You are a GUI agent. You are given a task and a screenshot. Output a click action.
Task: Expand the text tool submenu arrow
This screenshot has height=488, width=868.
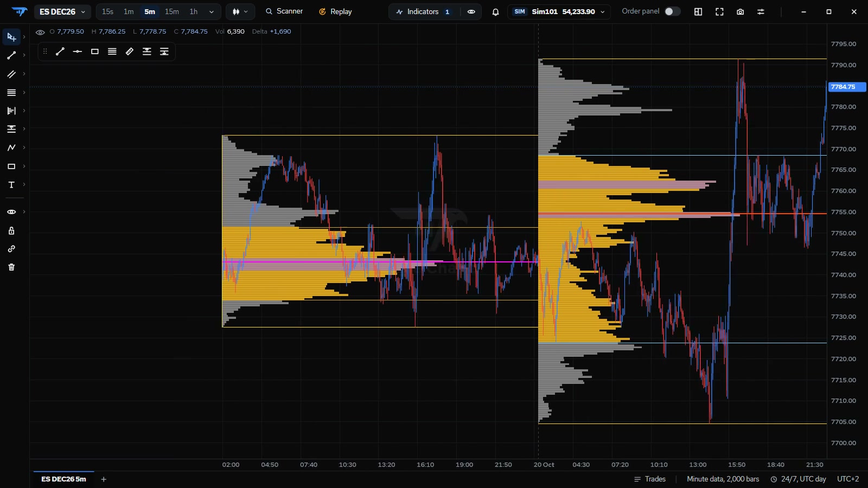[24, 184]
